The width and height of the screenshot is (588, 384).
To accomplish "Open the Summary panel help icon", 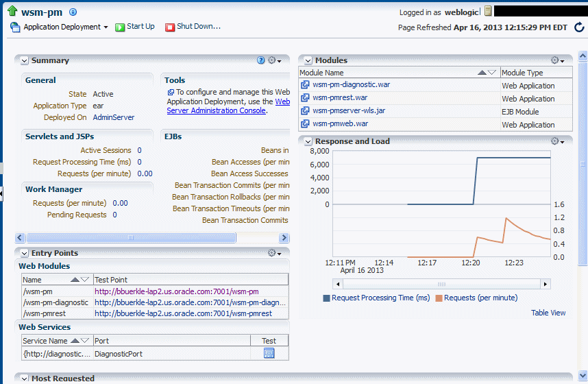I will click(261, 60).
